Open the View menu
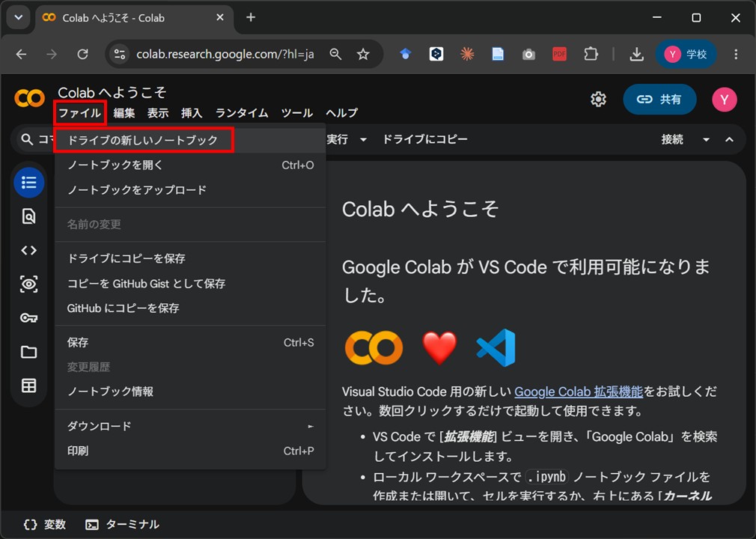Viewport: 756px width, 539px height. (158, 113)
